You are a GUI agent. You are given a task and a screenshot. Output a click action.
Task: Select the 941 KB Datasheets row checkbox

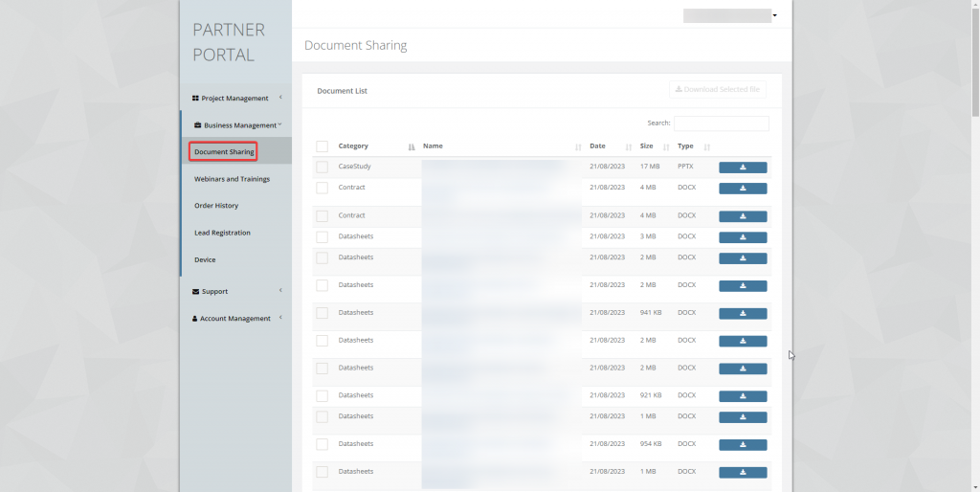(x=323, y=313)
